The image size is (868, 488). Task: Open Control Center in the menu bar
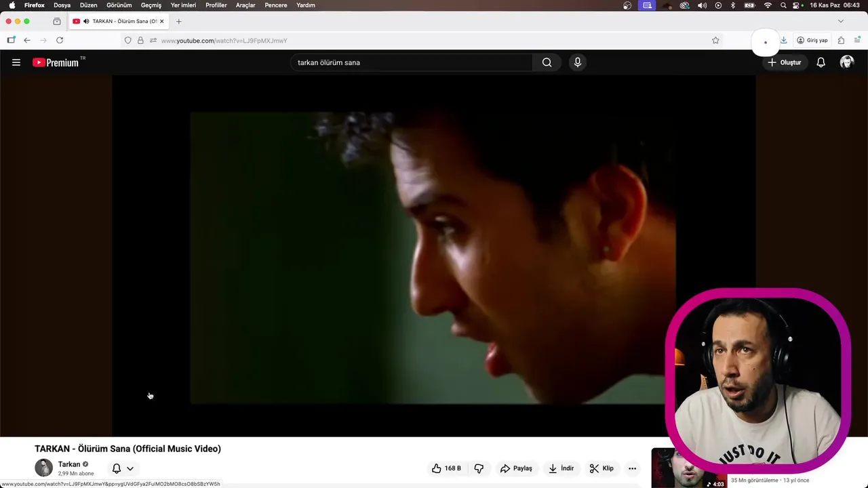point(797,5)
